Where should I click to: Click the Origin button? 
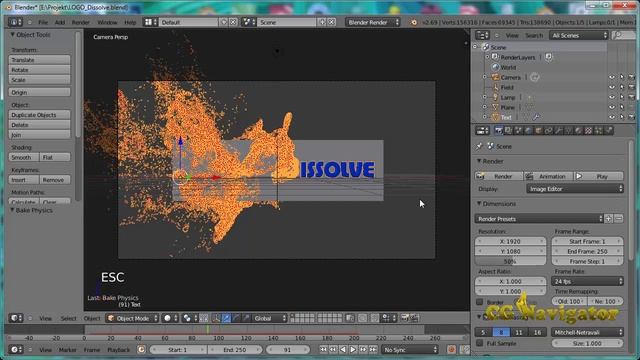coord(39,92)
